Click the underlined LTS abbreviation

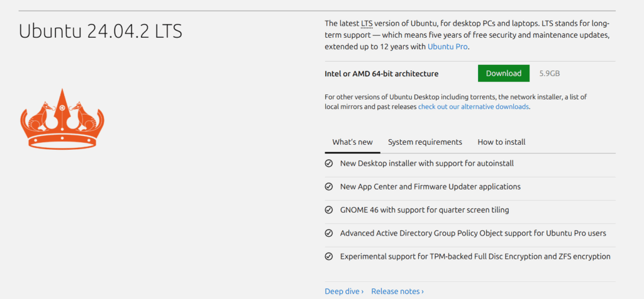tap(367, 23)
